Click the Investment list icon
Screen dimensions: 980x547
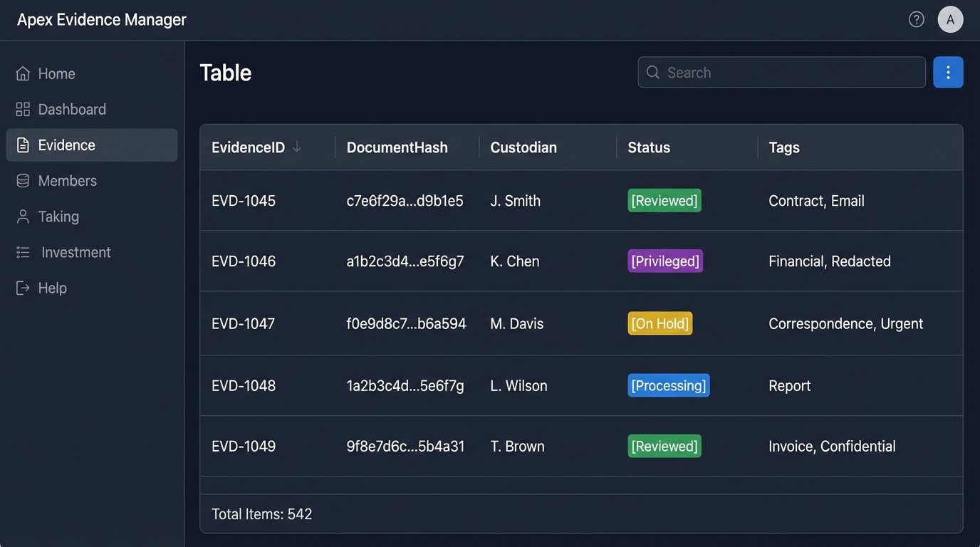coord(23,253)
